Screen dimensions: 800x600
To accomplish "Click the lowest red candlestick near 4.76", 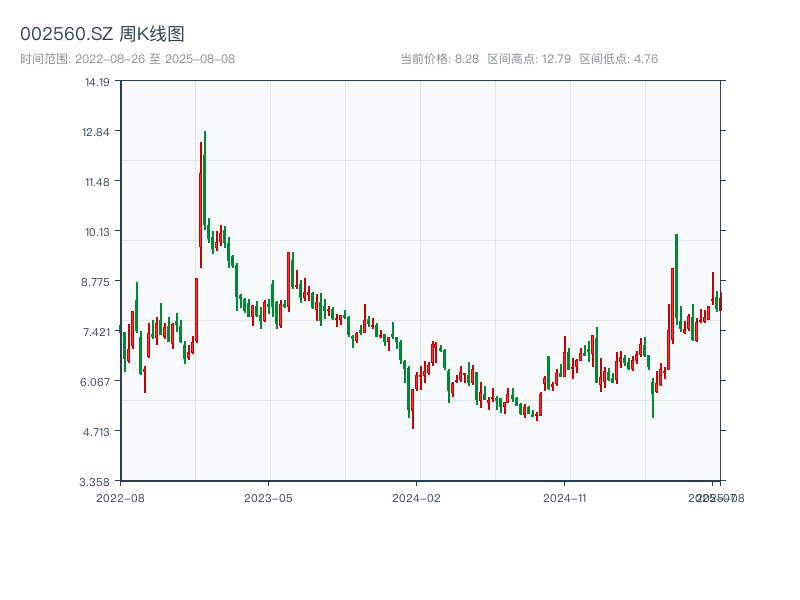I will coord(413,408).
